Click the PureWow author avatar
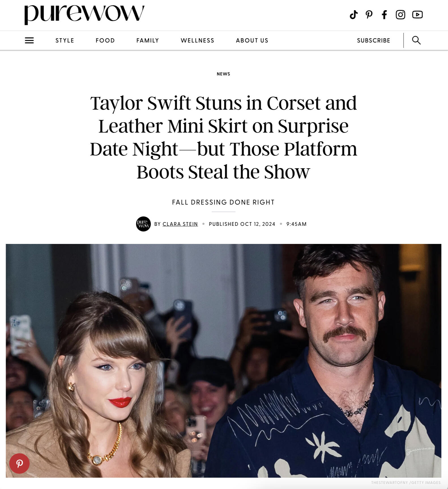448x489 pixels. (143, 224)
